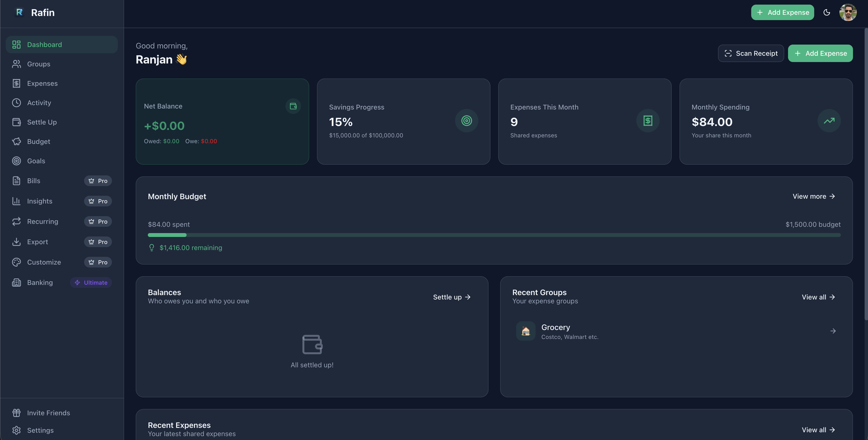Select the Ultimate badge beside Banking
The height and width of the screenshot is (440, 868).
point(91,282)
